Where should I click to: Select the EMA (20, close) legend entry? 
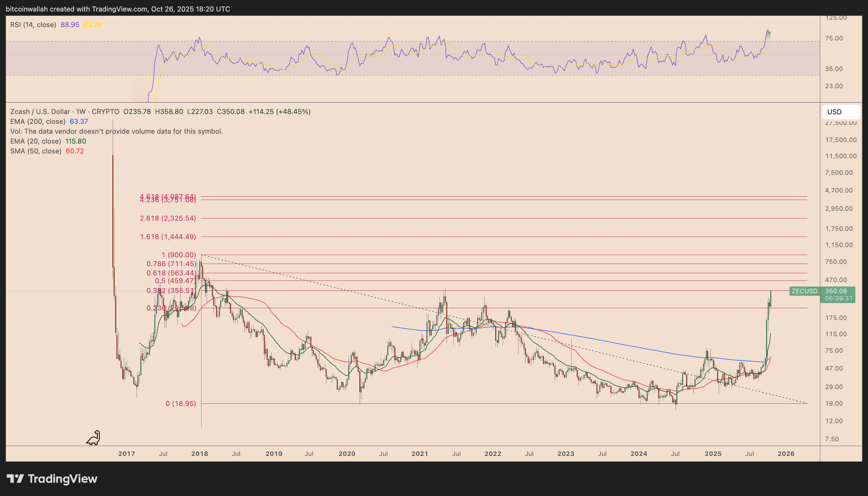35,141
